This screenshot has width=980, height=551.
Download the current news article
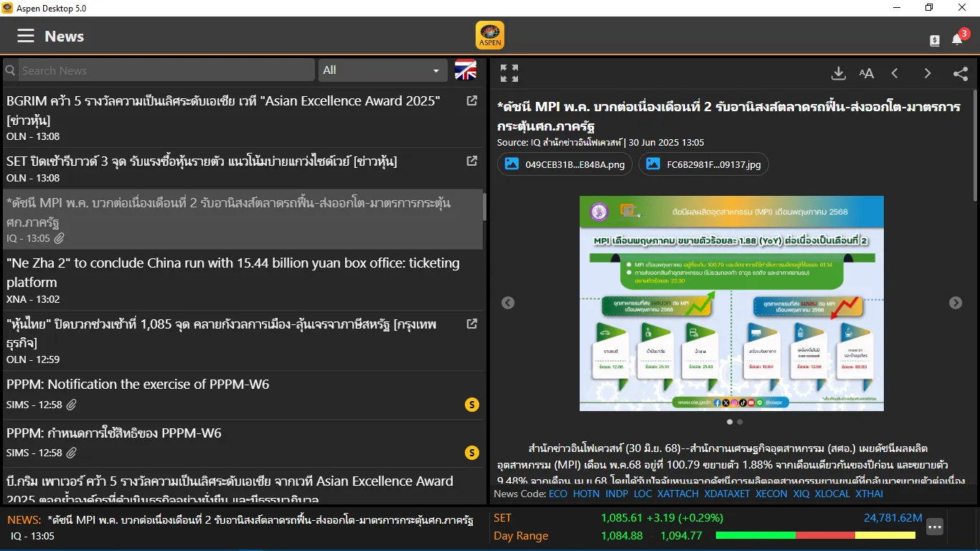[x=838, y=73]
